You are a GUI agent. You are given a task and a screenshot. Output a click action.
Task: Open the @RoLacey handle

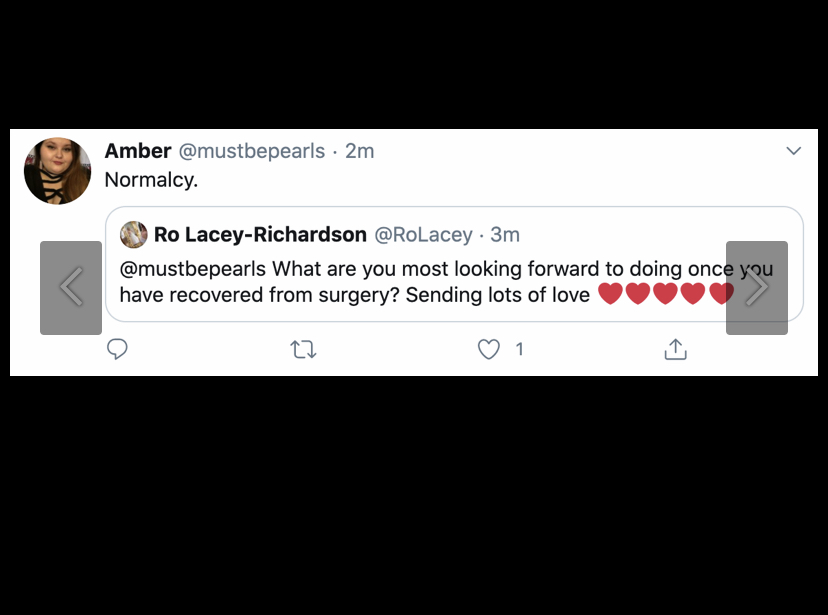pyautogui.click(x=424, y=235)
